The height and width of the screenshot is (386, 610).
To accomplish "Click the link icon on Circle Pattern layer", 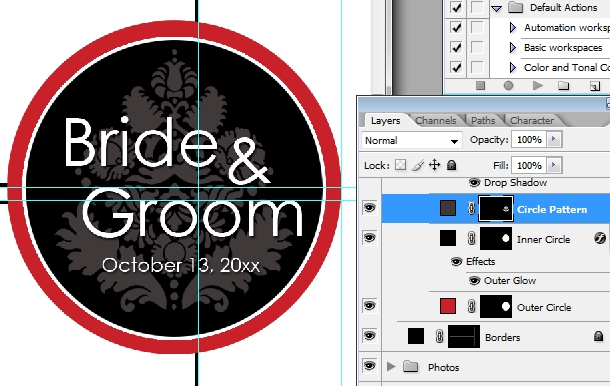I will (x=471, y=209).
